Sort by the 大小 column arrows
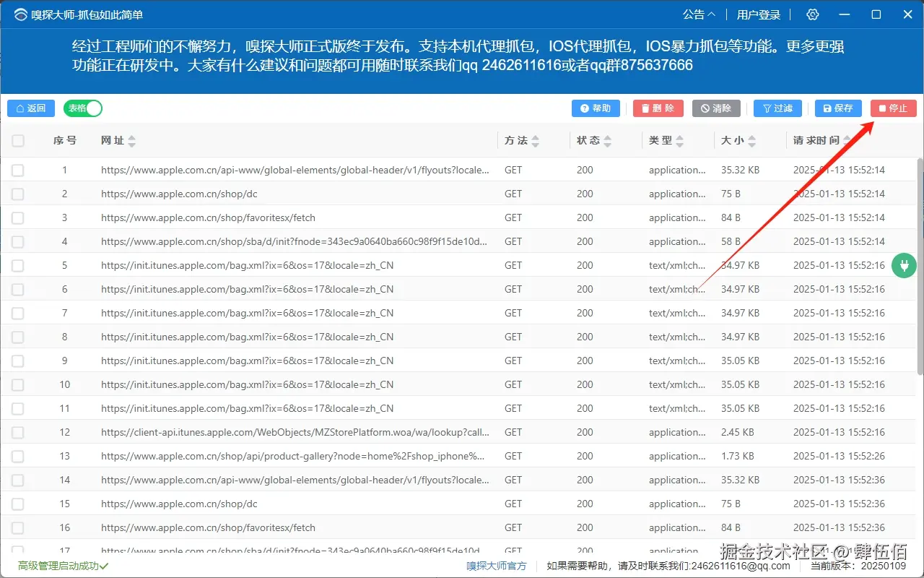The image size is (924, 578). click(751, 141)
